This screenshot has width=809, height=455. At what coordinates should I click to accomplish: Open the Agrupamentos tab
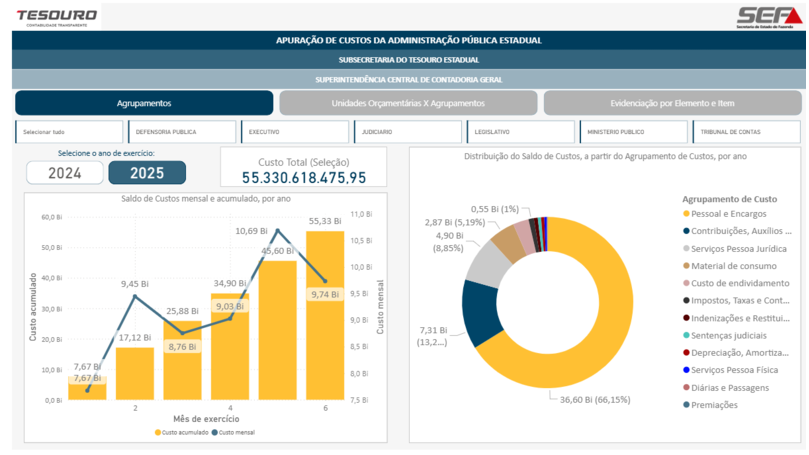[143, 103]
